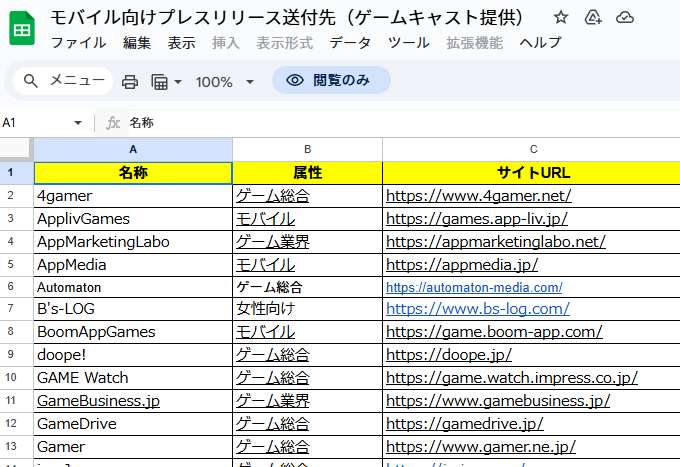Select the サイトURL header cell

[x=533, y=173]
